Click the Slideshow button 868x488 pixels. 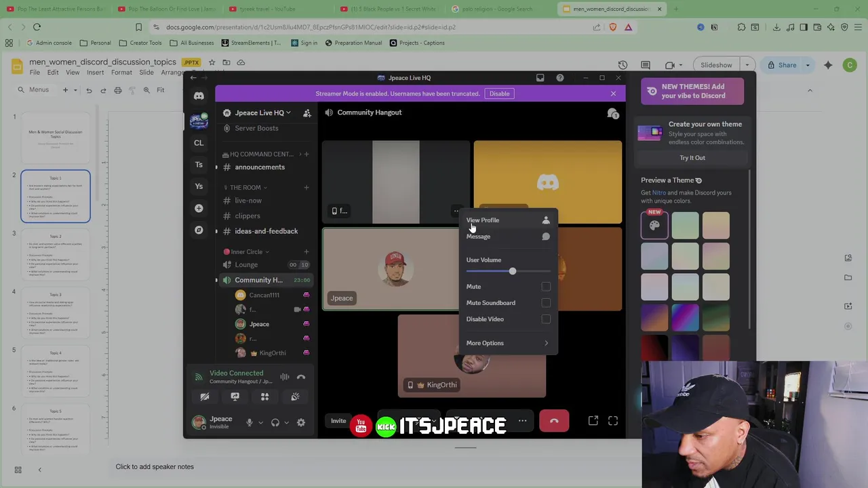(x=716, y=65)
